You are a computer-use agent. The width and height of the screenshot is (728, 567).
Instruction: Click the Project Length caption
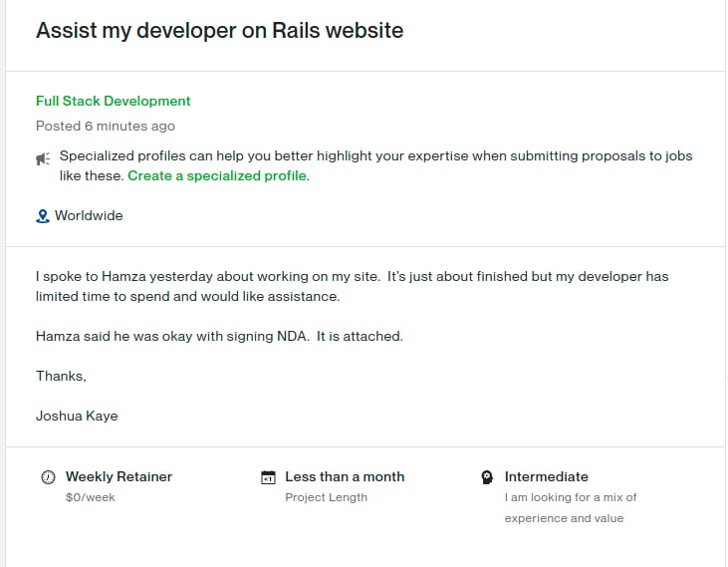tap(326, 497)
